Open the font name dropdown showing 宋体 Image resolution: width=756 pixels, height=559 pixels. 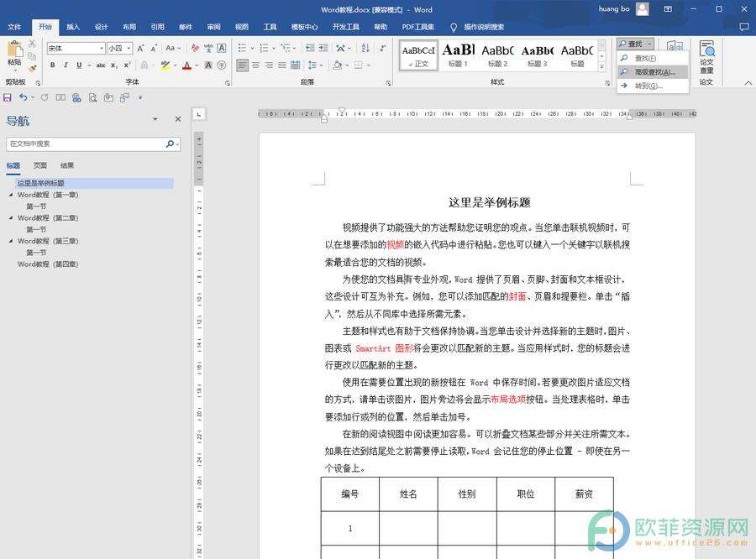[76, 48]
